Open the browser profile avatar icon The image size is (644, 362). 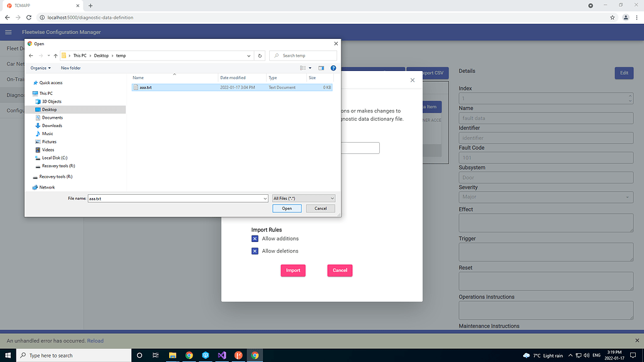click(626, 18)
